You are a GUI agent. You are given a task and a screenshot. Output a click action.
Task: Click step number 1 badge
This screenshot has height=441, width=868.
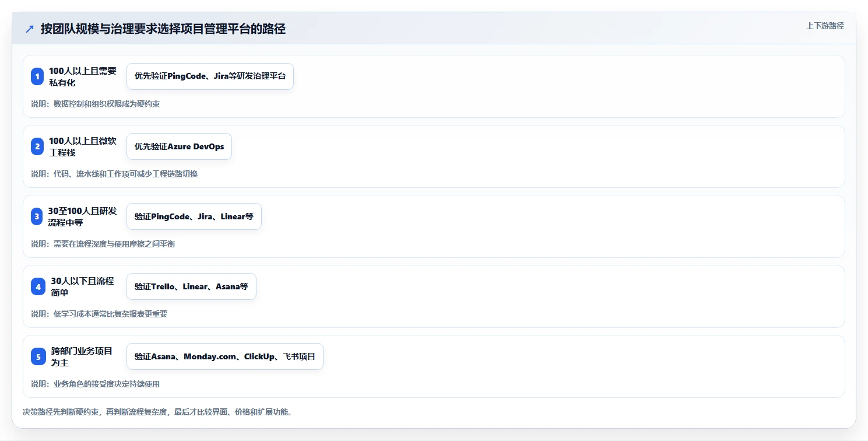pos(37,76)
